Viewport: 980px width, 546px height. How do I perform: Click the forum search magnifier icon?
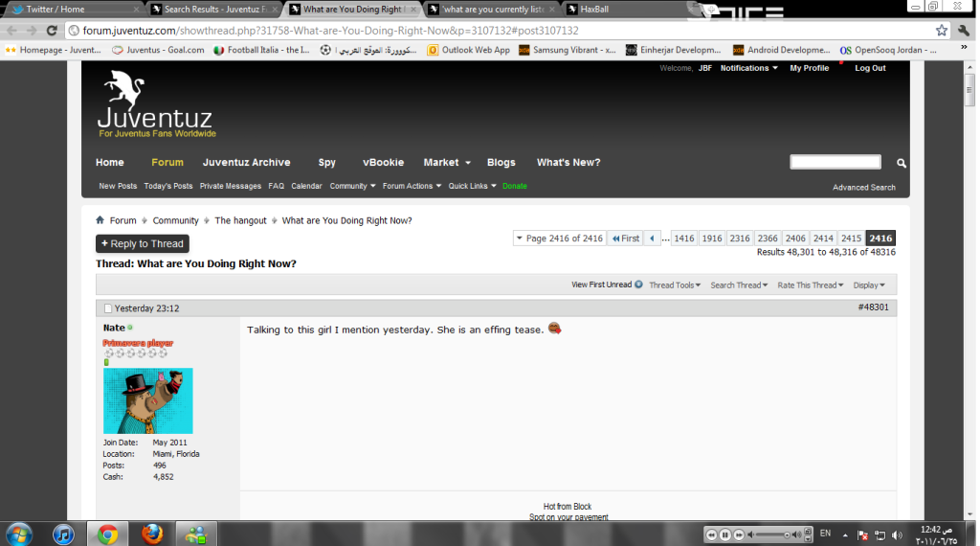902,163
